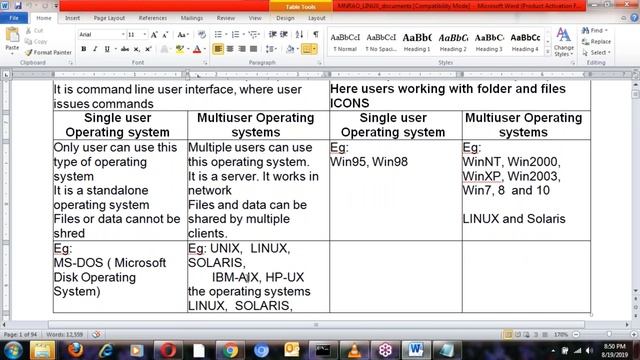Apply the No Spacing style
The image size is (640, 360).
(x=381, y=42)
